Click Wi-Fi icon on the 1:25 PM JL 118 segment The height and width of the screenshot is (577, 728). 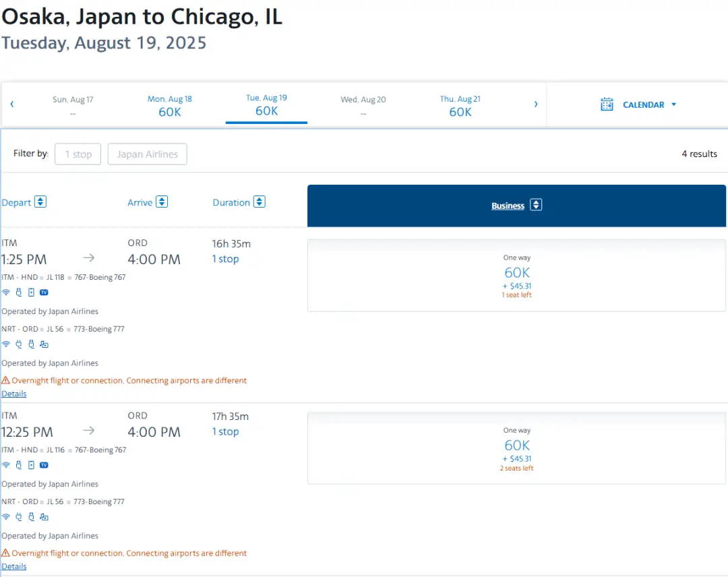coord(6,293)
